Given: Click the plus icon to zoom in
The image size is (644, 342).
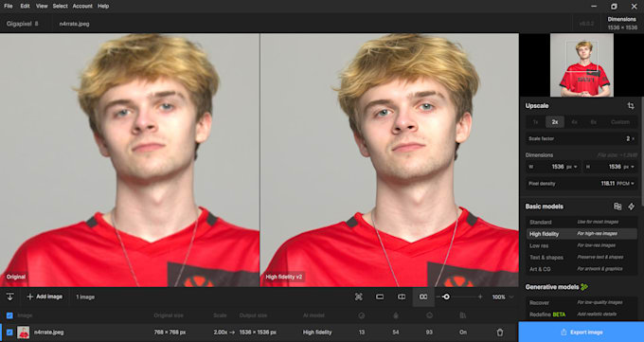Looking at the screenshot, I should pyautogui.click(x=480, y=297).
